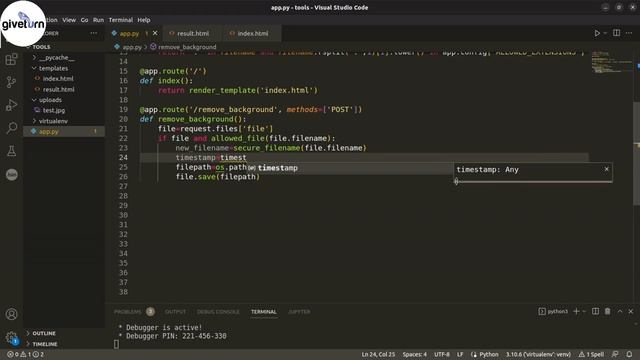Image resolution: width=640 pixels, height=360 pixels.
Task: Open the Run menu
Action: click(x=98, y=20)
